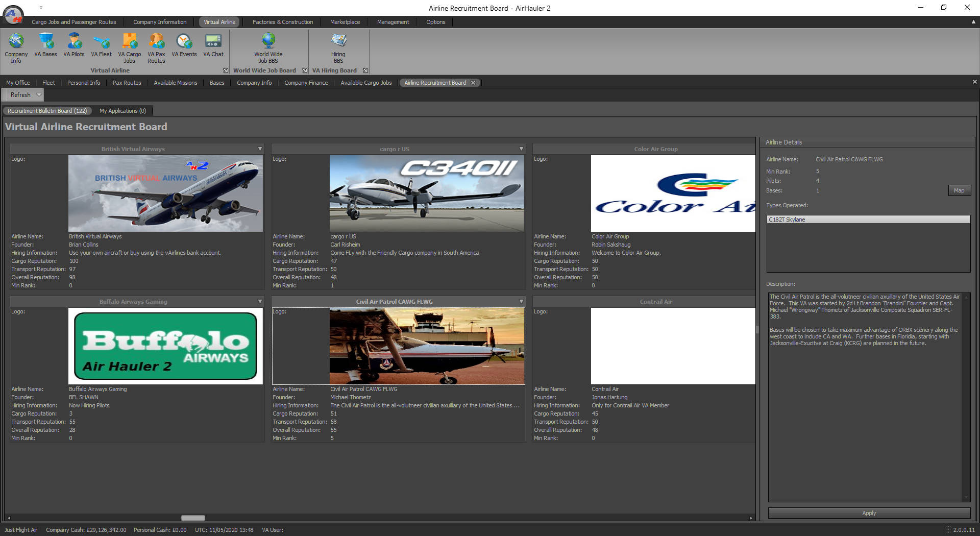Open the Company Info ribbon icon
The width and height of the screenshot is (980, 536).
(16, 48)
